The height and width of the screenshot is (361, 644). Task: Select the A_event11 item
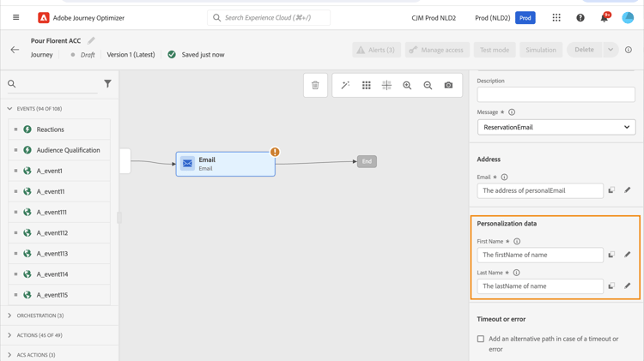coord(59,191)
